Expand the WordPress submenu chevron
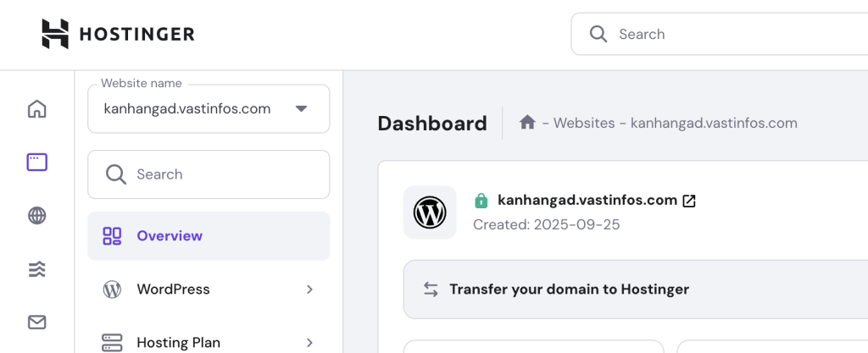Viewport: 868px width, 353px height. pyautogui.click(x=309, y=290)
